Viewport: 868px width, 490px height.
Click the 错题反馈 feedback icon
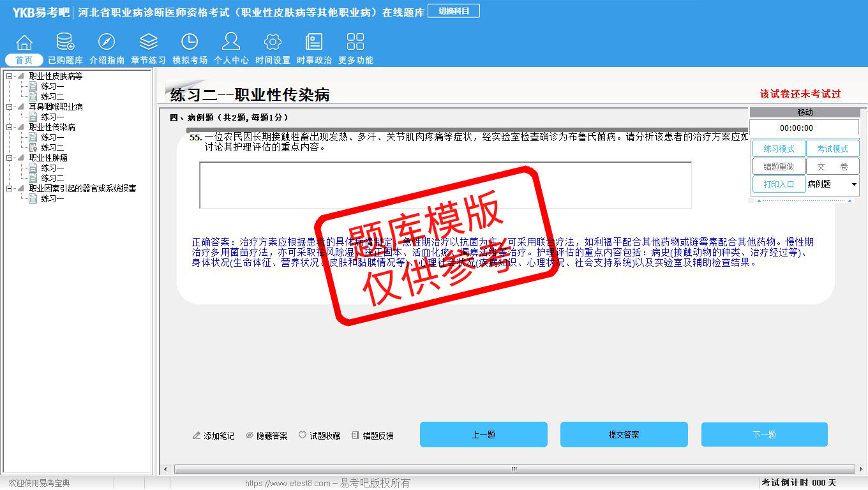coord(355,436)
